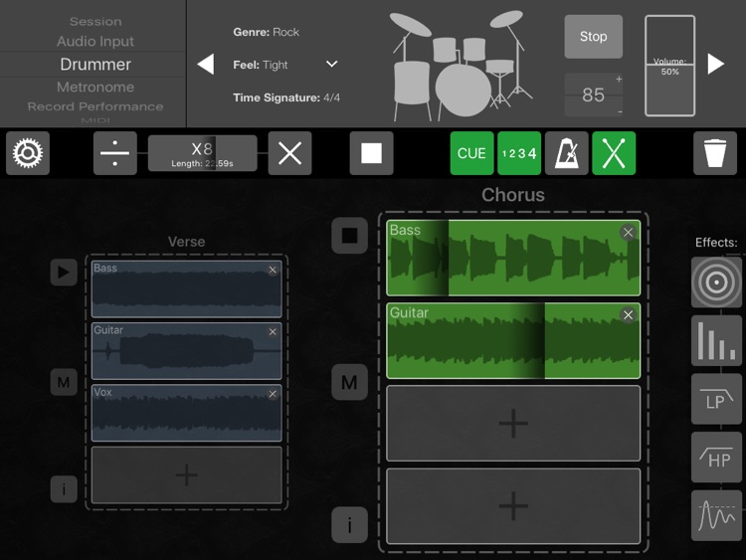Click the 85 tempo value
746x560 pixels.
tap(593, 95)
